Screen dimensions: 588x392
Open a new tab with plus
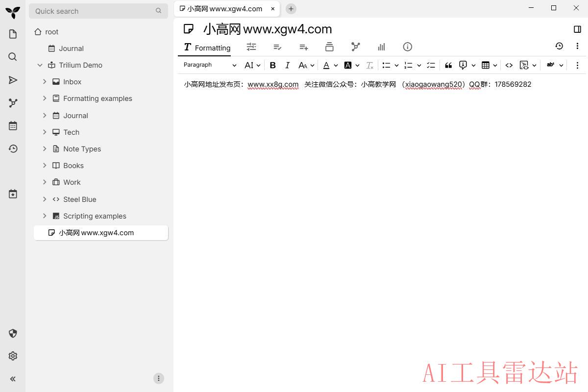(291, 9)
